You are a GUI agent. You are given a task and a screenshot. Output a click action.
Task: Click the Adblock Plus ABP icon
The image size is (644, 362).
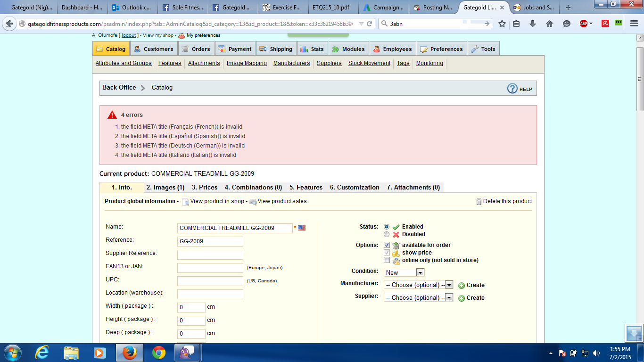pos(583,24)
